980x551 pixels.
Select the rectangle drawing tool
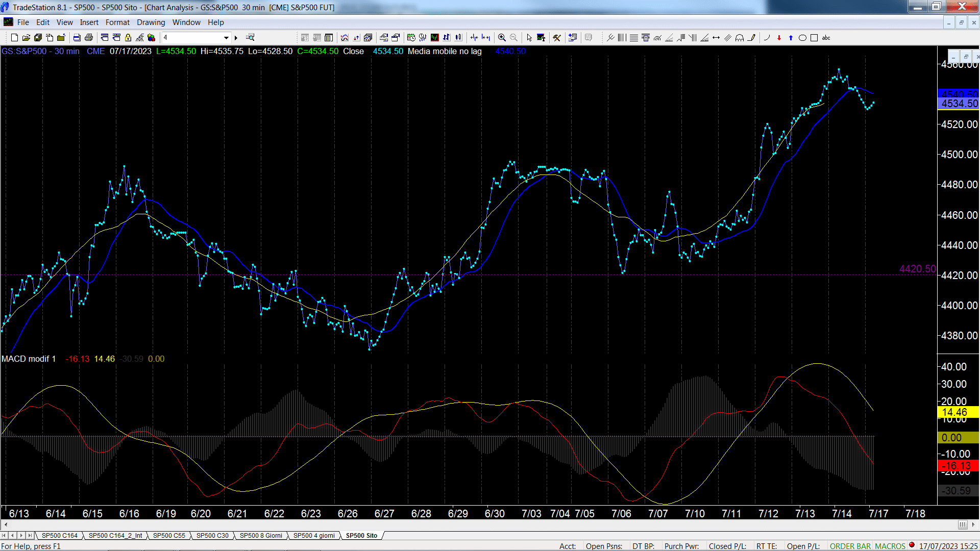814,38
